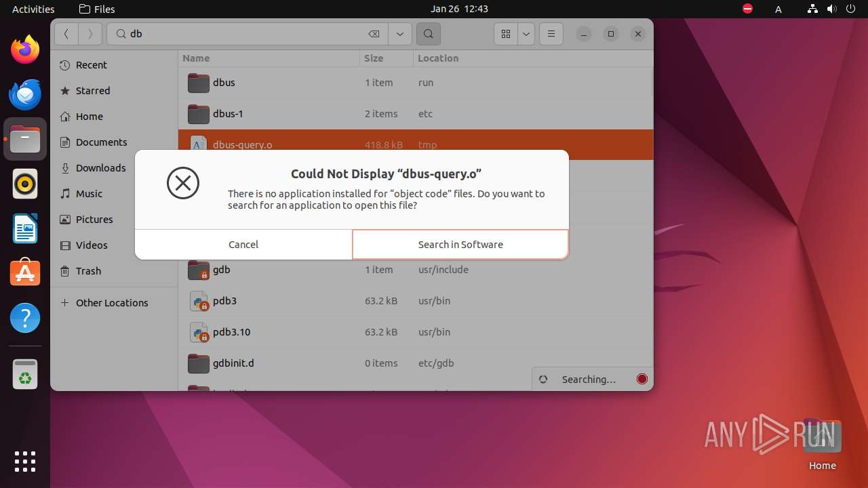Screen dimensions: 868x488
Task: Go to Home in the sidebar
Action: [114, 117]
